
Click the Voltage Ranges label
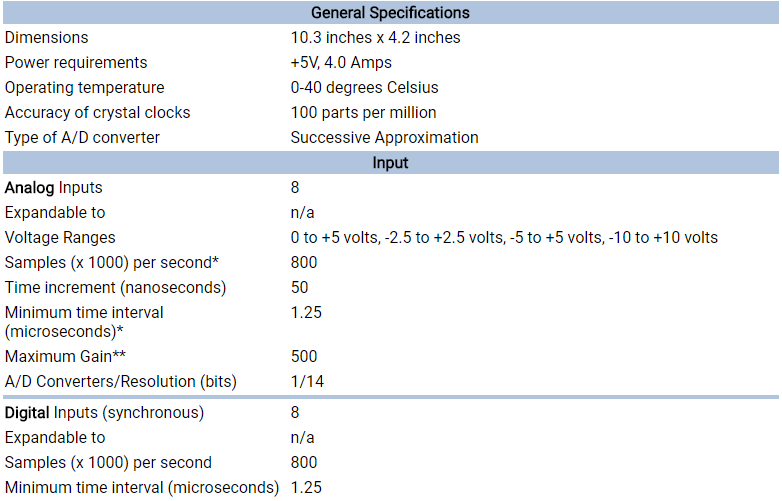click(60, 238)
